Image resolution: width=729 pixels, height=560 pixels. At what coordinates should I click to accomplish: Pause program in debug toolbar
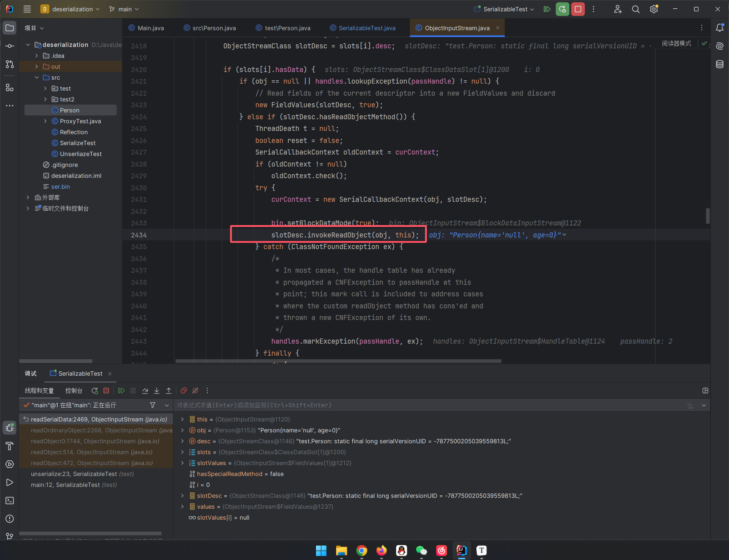click(133, 391)
